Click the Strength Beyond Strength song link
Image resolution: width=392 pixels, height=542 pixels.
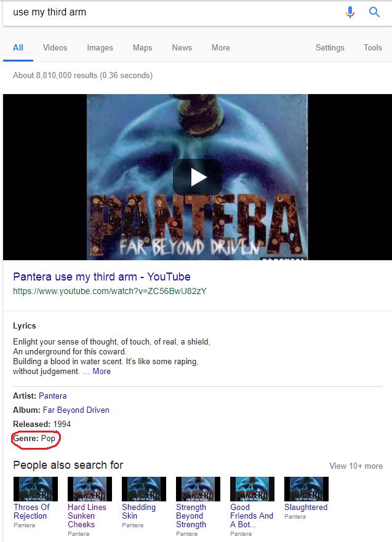pyautogui.click(x=191, y=516)
